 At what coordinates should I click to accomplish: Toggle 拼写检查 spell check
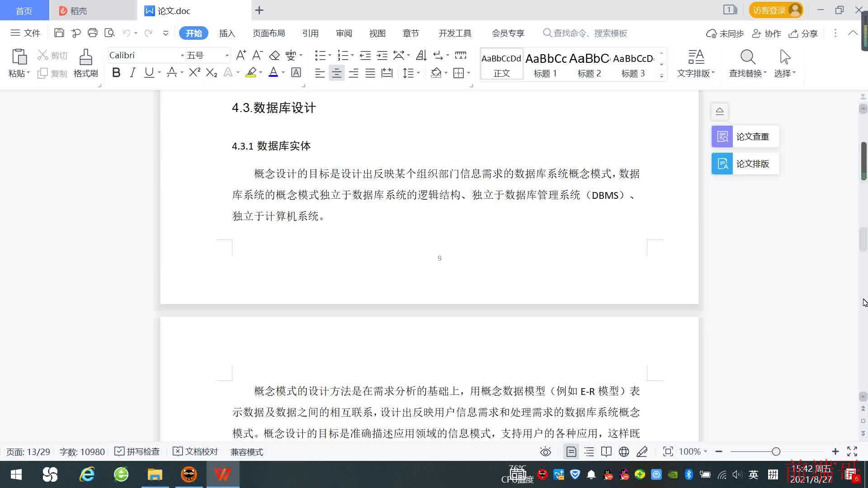137,451
